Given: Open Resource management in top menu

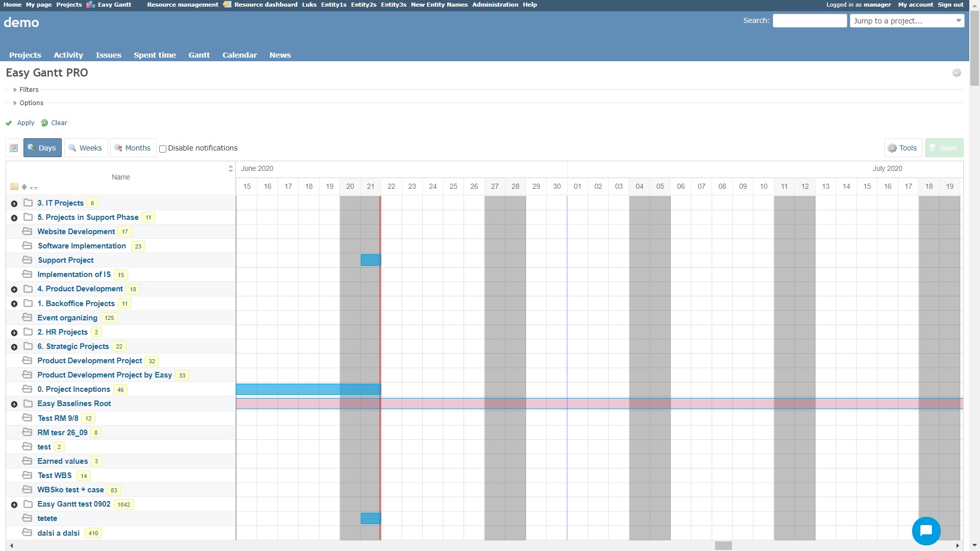Looking at the screenshot, I should 182,5.
